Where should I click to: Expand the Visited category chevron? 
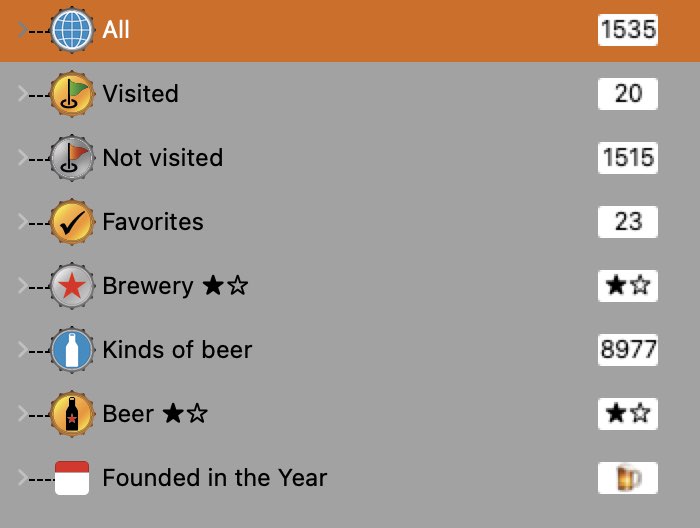click(22, 94)
